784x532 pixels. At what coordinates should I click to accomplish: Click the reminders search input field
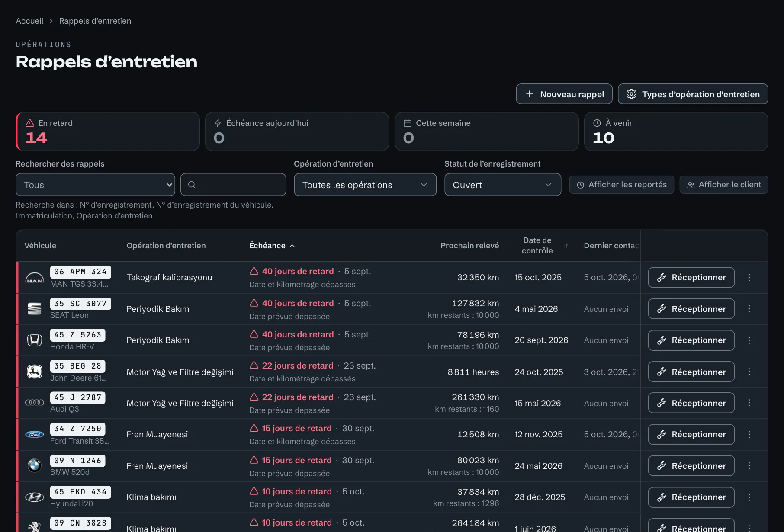233,185
